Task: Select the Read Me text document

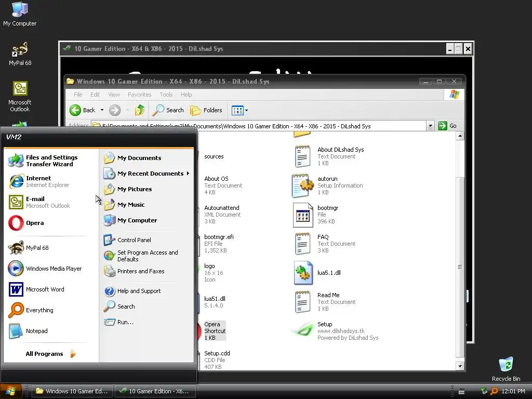Action: [x=325, y=302]
